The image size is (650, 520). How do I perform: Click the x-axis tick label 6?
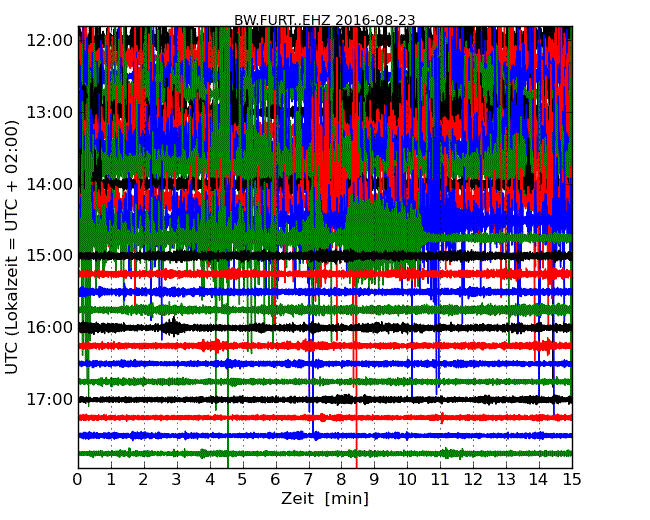[276, 480]
